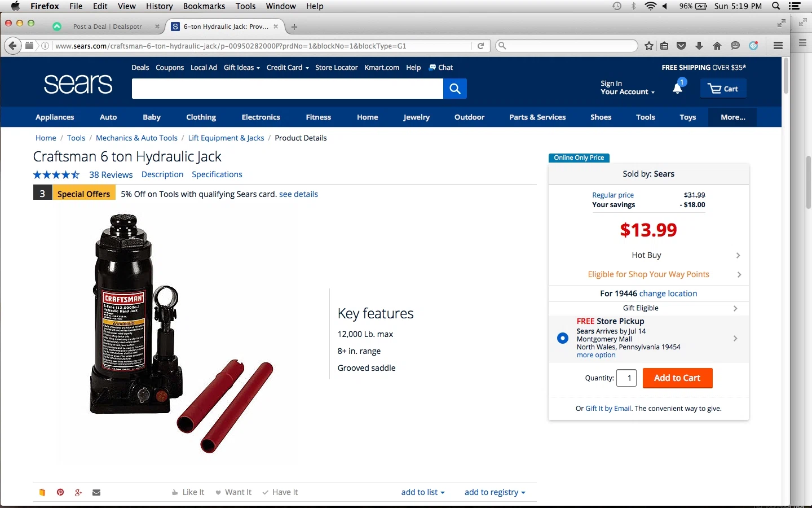
Task: Toggle the Want It option
Action: [233, 492]
